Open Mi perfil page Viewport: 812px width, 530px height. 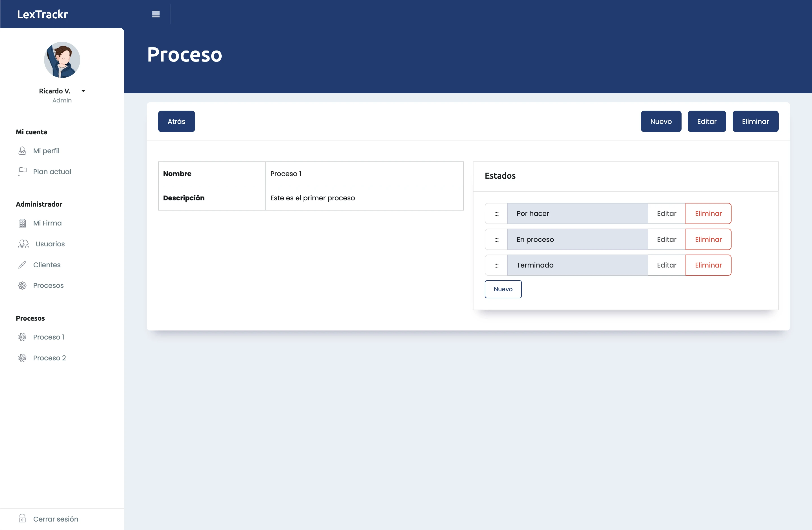46,151
